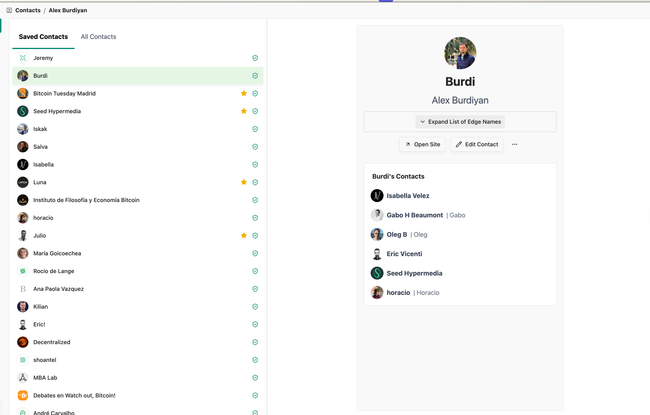
Task: Click the MBA Lab avatar icon
Action: click(x=23, y=378)
